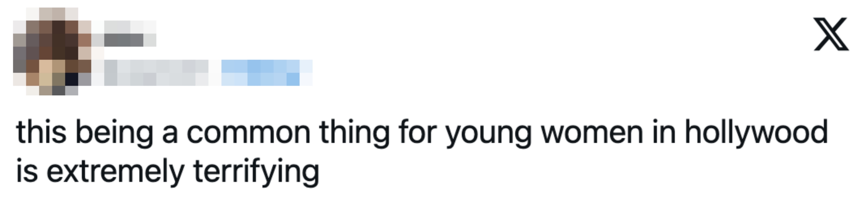Click the second line of the tweet text
This screenshot has width=868, height=203.
pos(167,172)
